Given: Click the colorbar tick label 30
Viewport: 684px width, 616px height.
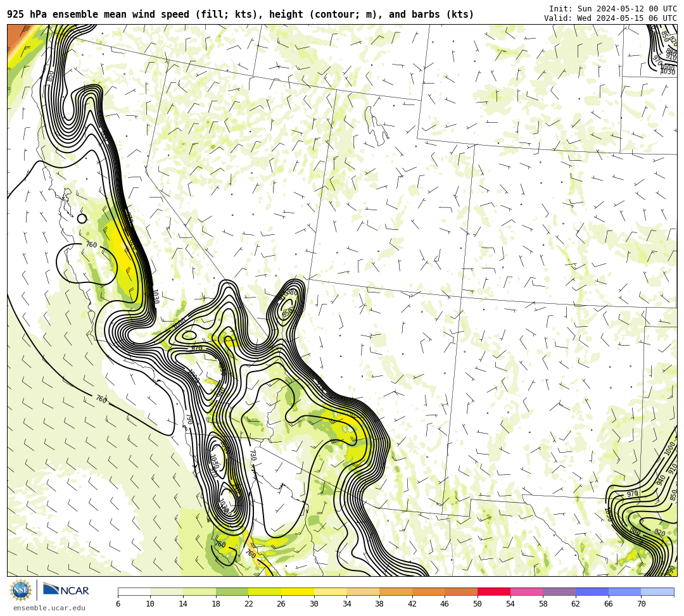Looking at the screenshot, I should click(x=314, y=604).
